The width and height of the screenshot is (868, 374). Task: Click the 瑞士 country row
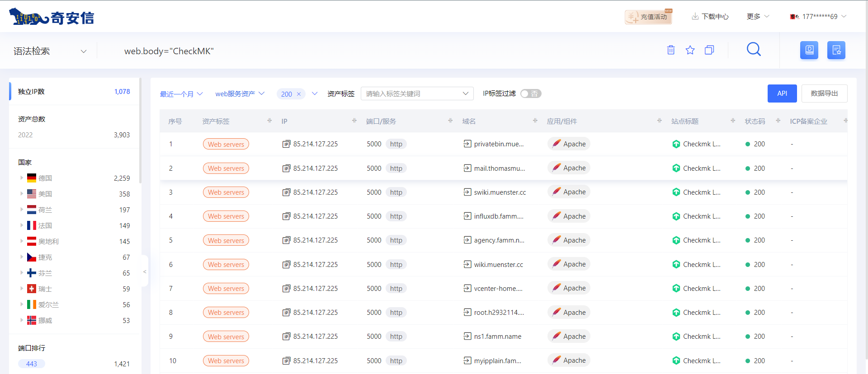[74, 289]
